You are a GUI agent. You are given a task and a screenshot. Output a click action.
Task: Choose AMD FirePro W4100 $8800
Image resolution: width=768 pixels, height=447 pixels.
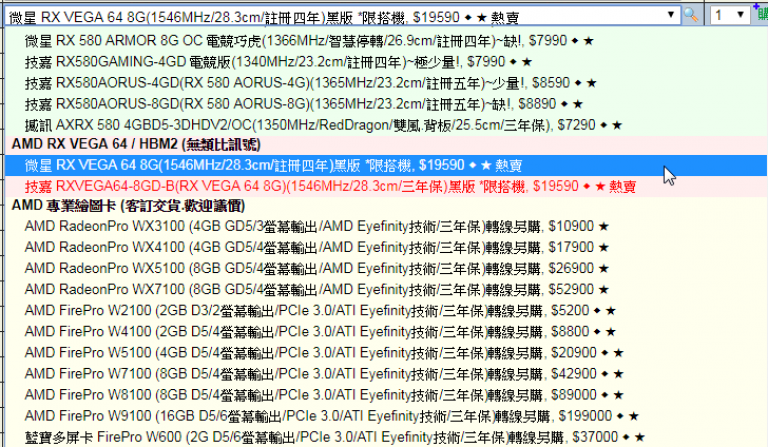pyautogui.click(x=386, y=331)
